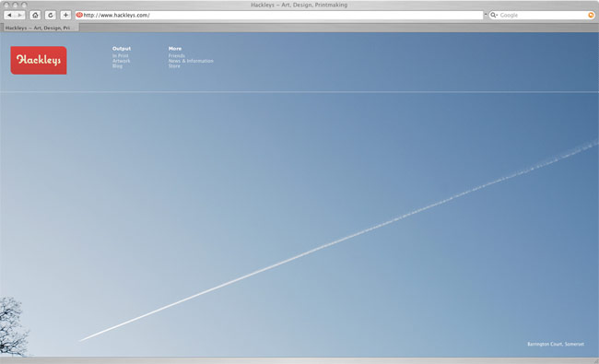The height and width of the screenshot is (364, 599).
Task: Go forward with the browser forward arrow
Action: tap(20, 16)
